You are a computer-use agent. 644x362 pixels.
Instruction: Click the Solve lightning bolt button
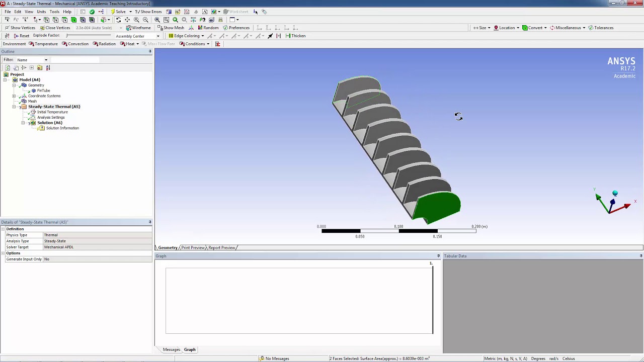[x=118, y=12]
